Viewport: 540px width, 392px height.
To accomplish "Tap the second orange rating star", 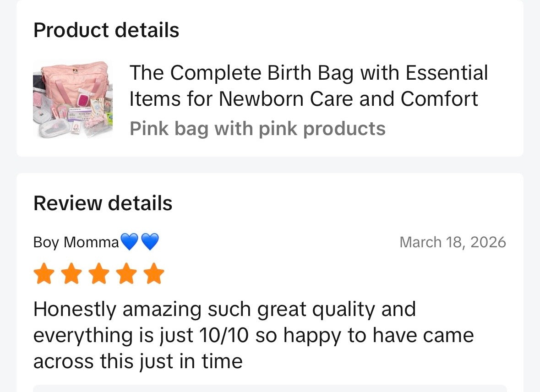I will pyautogui.click(x=71, y=273).
